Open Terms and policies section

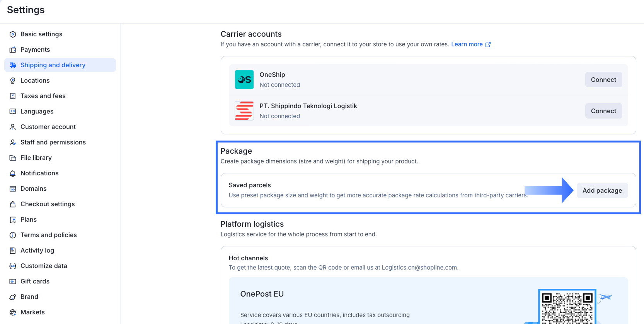[49, 235]
